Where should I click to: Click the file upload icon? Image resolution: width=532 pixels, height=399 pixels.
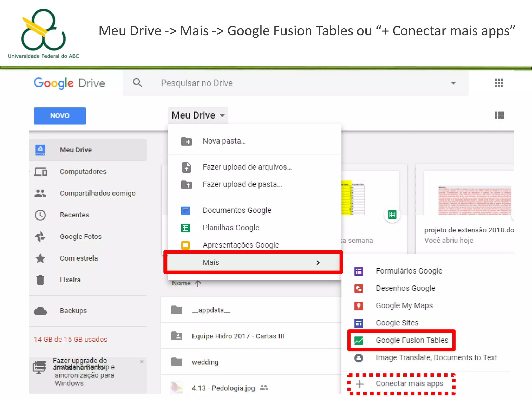[187, 167]
